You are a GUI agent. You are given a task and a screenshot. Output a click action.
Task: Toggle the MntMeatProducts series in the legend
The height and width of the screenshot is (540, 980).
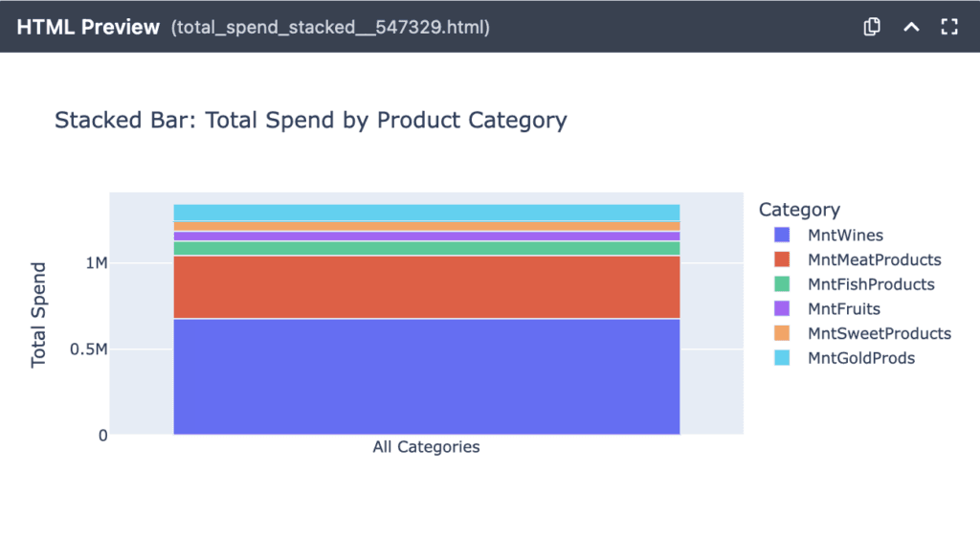[x=874, y=259]
